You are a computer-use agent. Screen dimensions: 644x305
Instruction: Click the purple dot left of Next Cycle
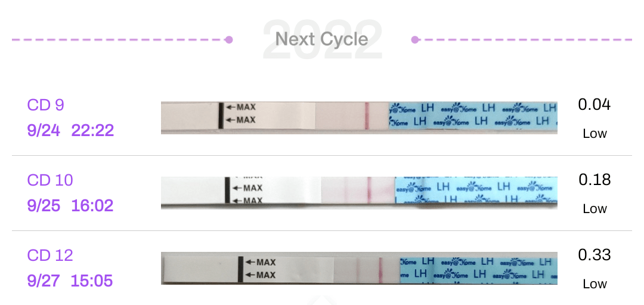point(228,40)
